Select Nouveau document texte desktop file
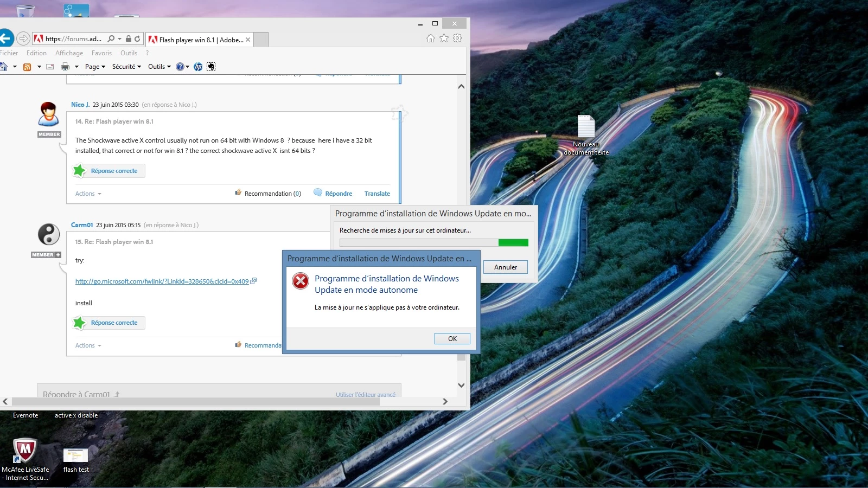Image resolution: width=868 pixels, height=488 pixels. coord(586,136)
